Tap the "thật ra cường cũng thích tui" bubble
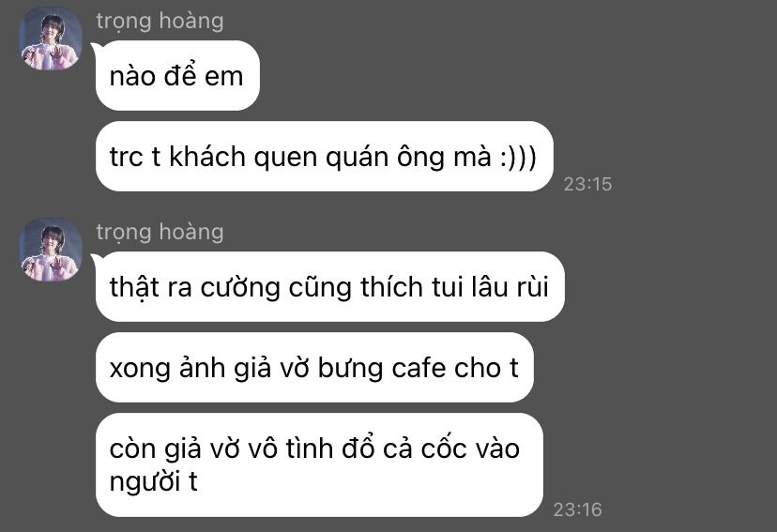Screen dimensions: 777x532 point(330,287)
